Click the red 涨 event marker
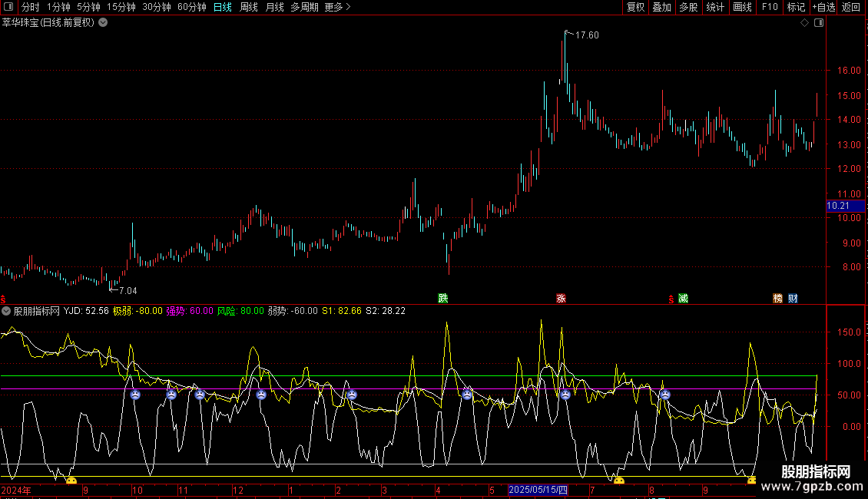 click(561, 298)
